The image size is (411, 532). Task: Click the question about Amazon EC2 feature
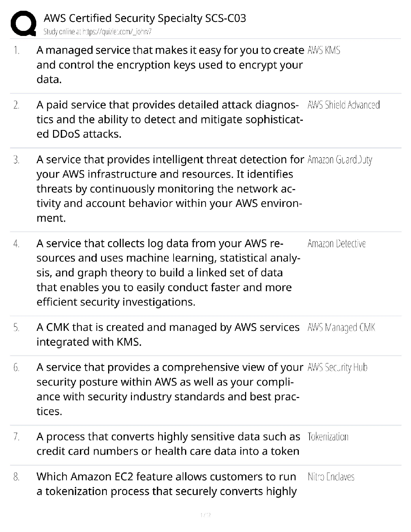click(167, 484)
